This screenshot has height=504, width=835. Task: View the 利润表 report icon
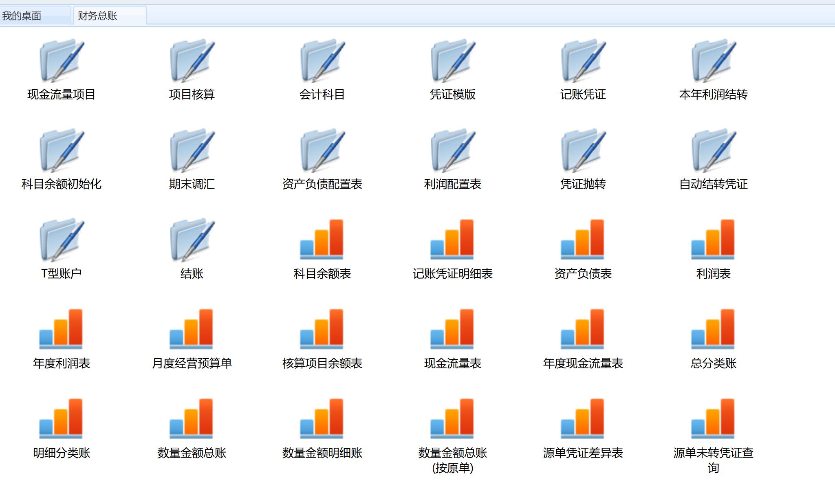[x=713, y=240]
